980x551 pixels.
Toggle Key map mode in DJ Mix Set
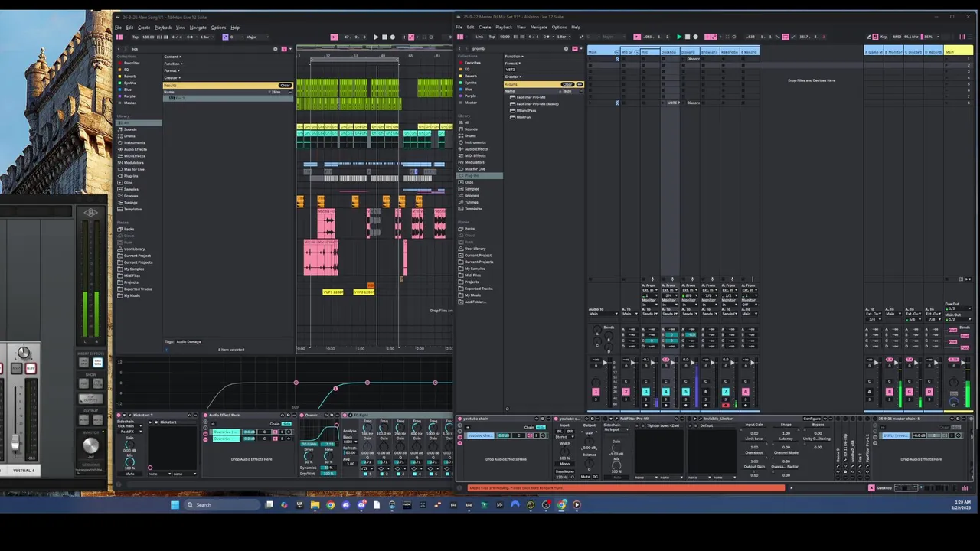click(x=884, y=37)
